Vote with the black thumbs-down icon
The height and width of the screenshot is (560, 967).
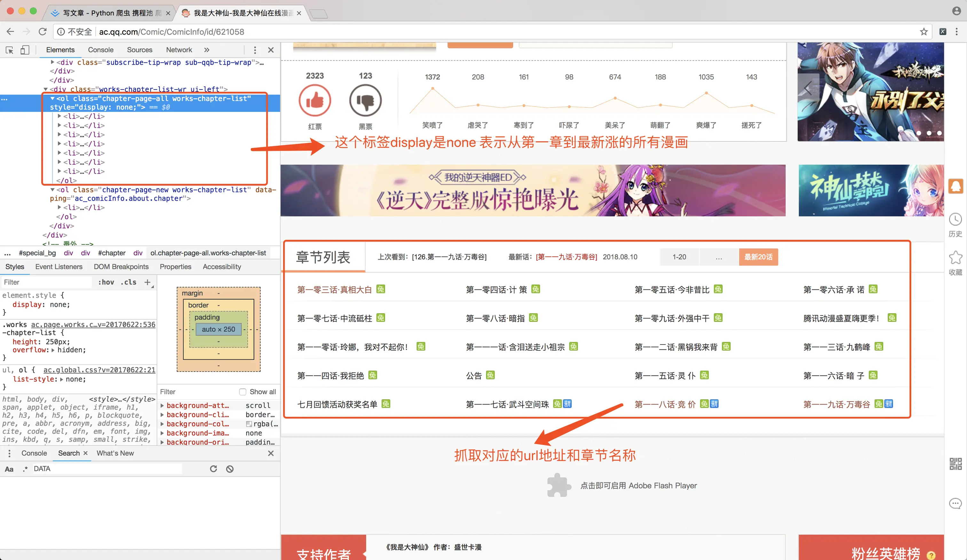coord(365,100)
